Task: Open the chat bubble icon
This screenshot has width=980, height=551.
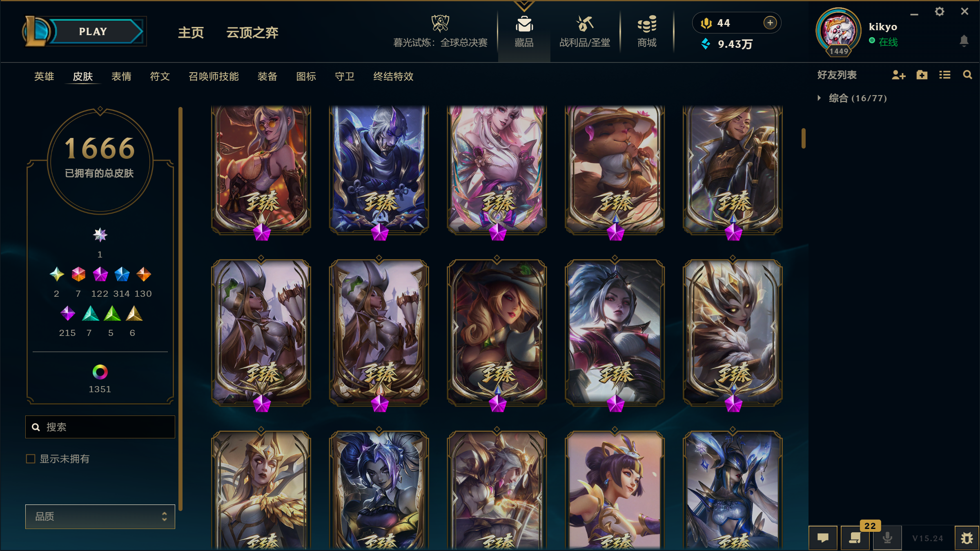Action: [823, 538]
